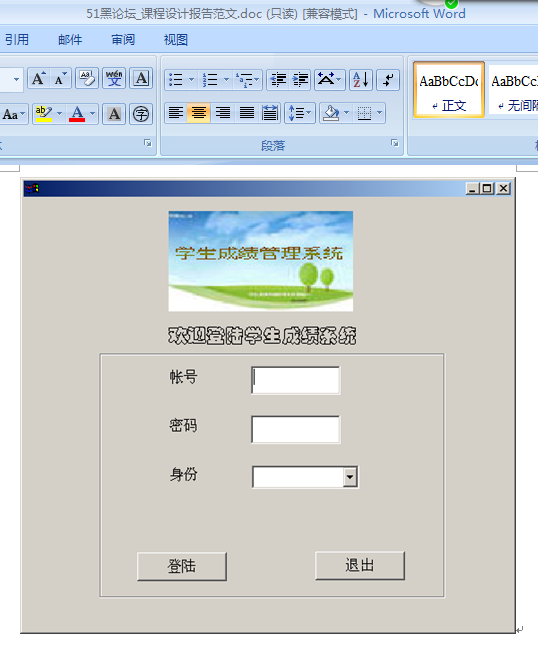538x663 pixels.
Task: Open the 视图 ribbon tab
Action: tap(176, 40)
